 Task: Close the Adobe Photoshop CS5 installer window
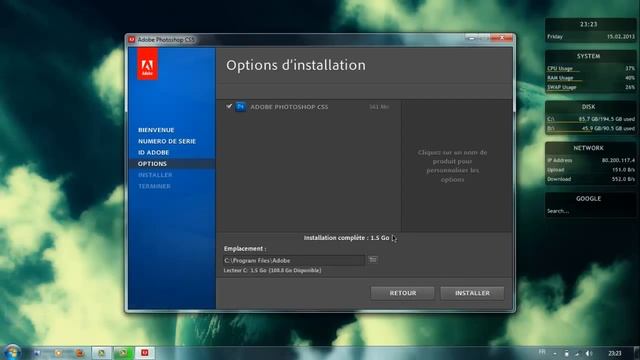pos(502,38)
